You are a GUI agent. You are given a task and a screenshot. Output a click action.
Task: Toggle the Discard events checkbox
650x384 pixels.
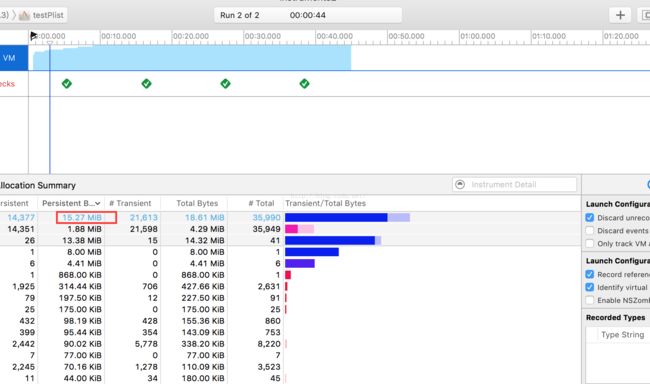(589, 231)
